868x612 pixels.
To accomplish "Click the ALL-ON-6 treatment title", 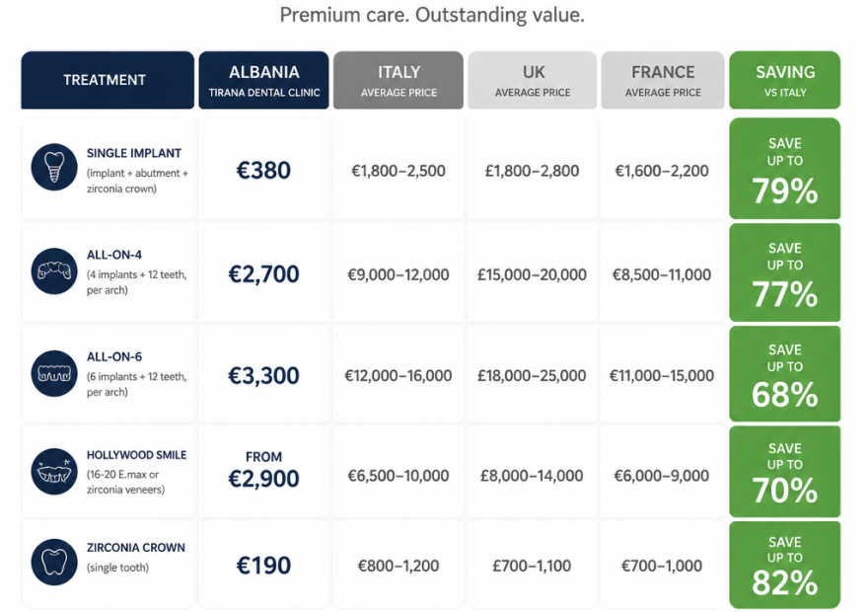I will coord(114,356).
